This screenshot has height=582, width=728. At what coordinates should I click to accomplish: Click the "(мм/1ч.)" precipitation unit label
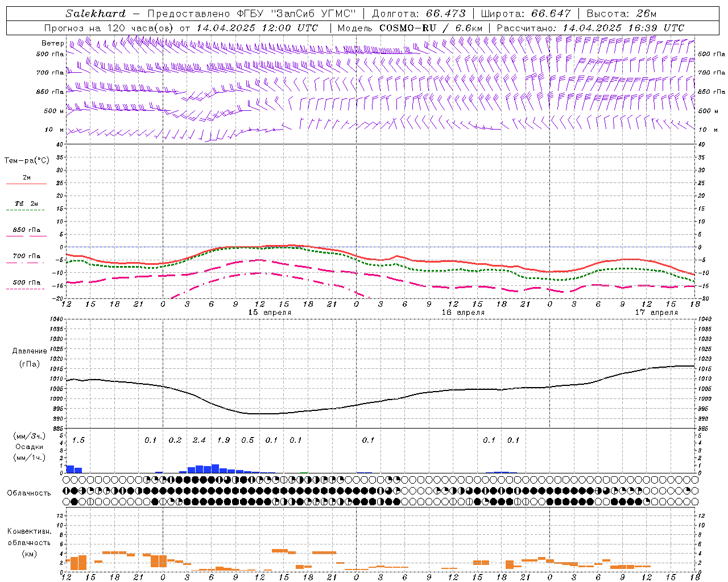coord(29,458)
